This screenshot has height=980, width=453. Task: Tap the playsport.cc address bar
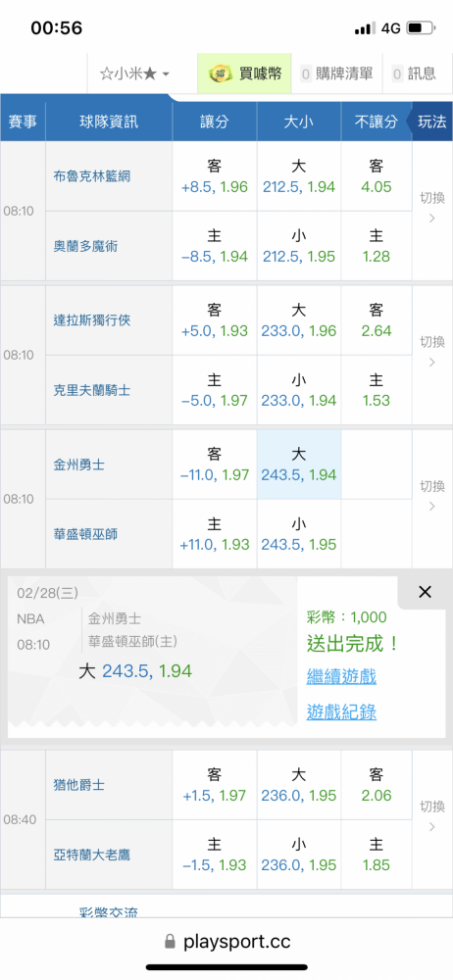point(226,941)
